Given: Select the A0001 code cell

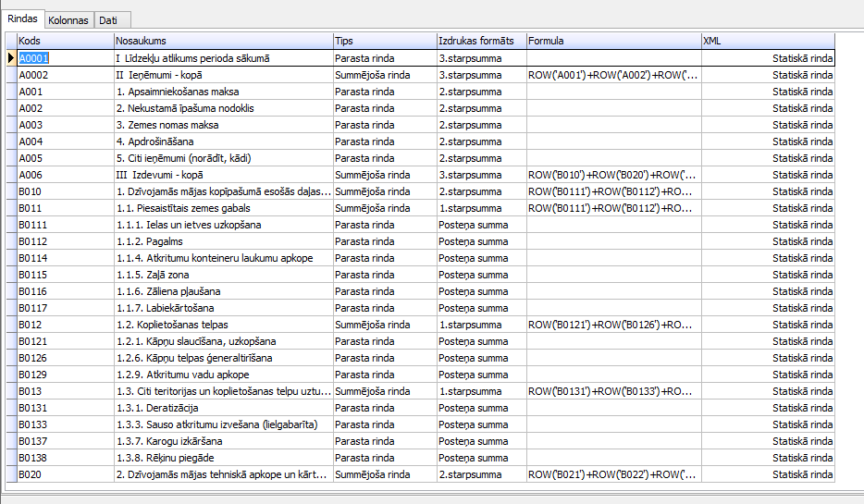Looking at the screenshot, I should click(x=35, y=58).
